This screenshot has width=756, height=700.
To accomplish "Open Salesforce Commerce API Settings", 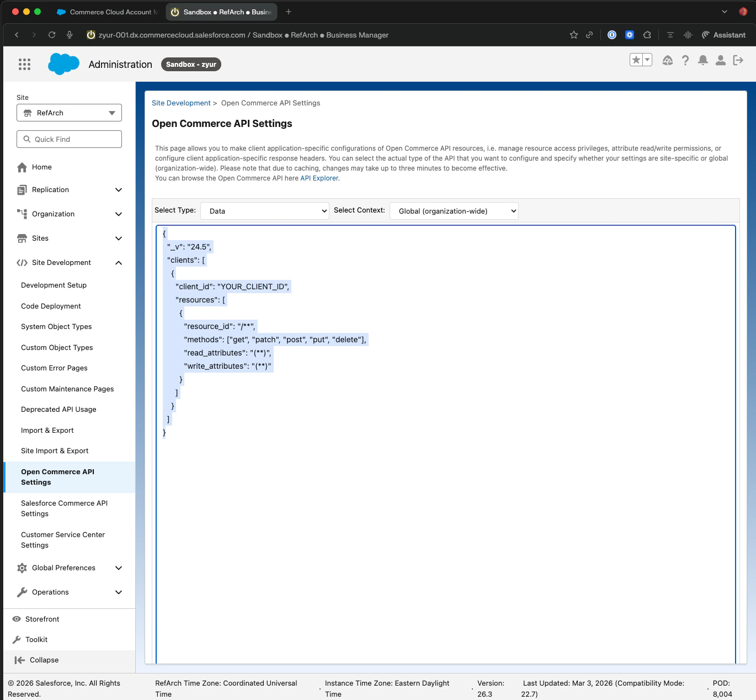I will tap(64, 508).
